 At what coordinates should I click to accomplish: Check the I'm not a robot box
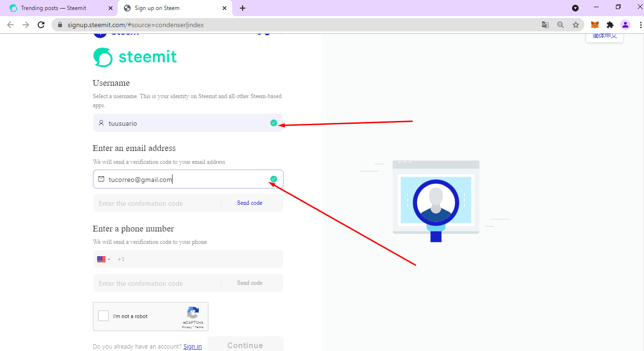pyautogui.click(x=103, y=316)
